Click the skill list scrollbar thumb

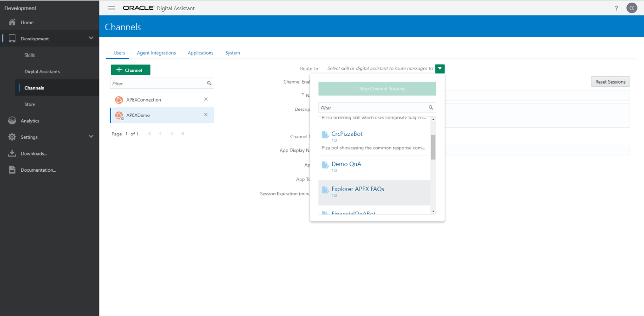[433, 147]
